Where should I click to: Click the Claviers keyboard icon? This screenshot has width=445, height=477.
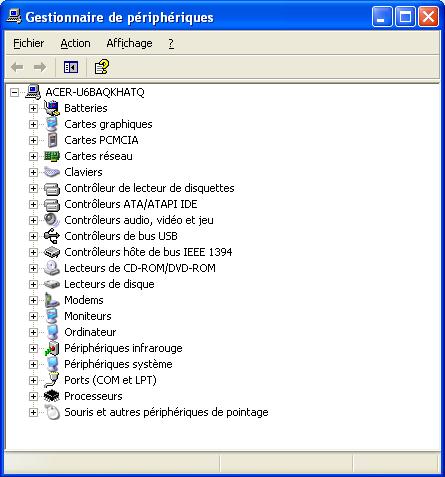[x=52, y=172]
